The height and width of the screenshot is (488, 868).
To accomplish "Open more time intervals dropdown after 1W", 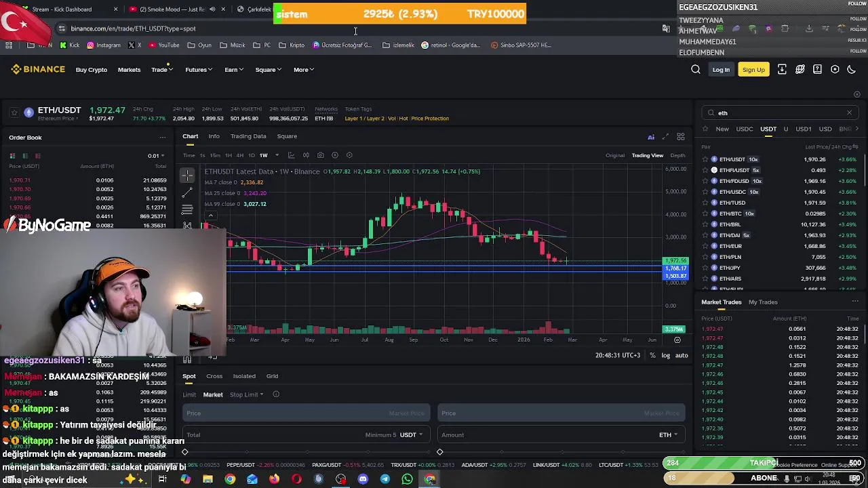I will [x=277, y=155].
